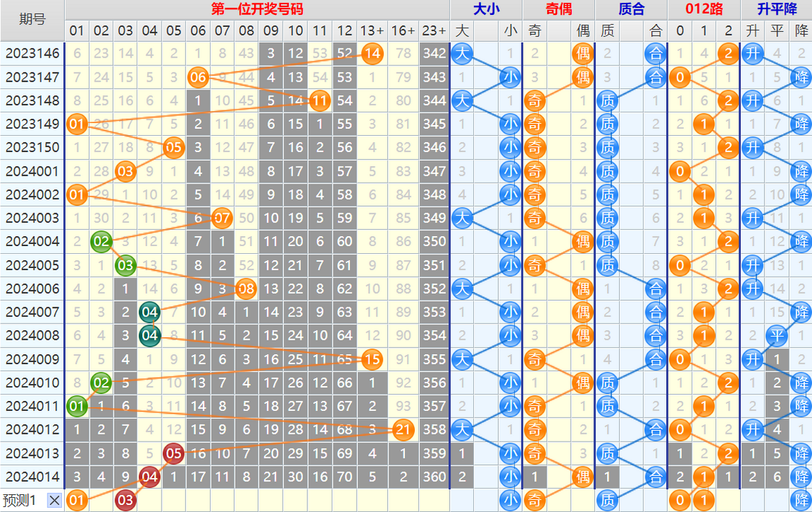Click orange ball 07 in row 2024003
The image size is (812, 512).
222,218
